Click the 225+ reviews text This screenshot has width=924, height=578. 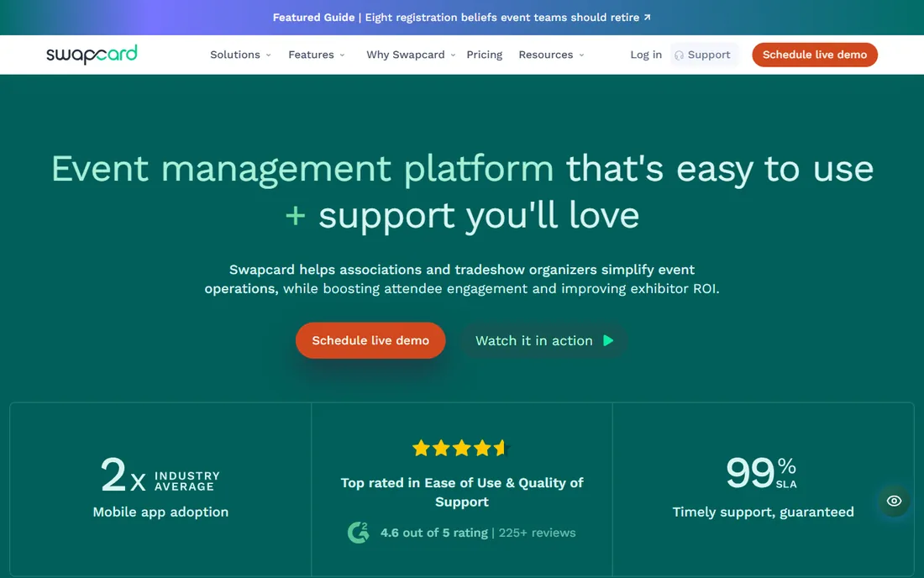(537, 533)
